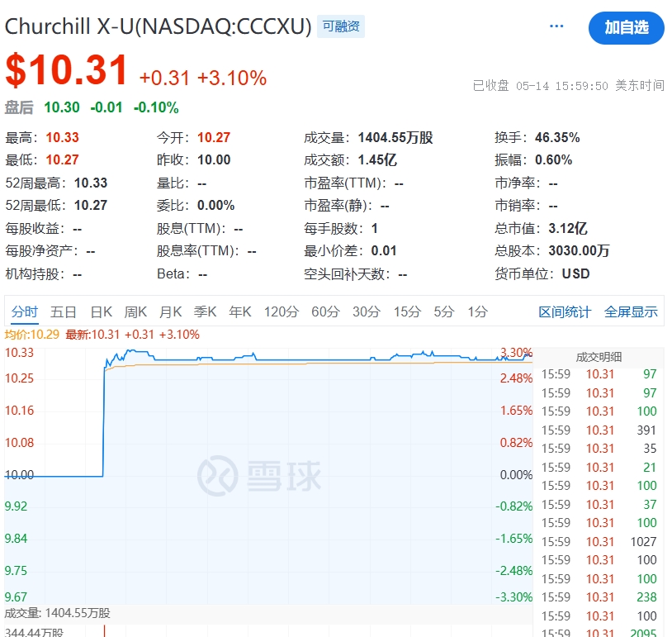Choose the 30分 interval tab

tap(367, 311)
